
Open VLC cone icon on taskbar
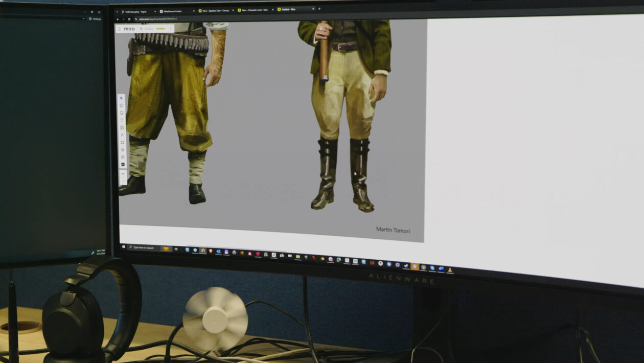pyautogui.click(x=450, y=270)
